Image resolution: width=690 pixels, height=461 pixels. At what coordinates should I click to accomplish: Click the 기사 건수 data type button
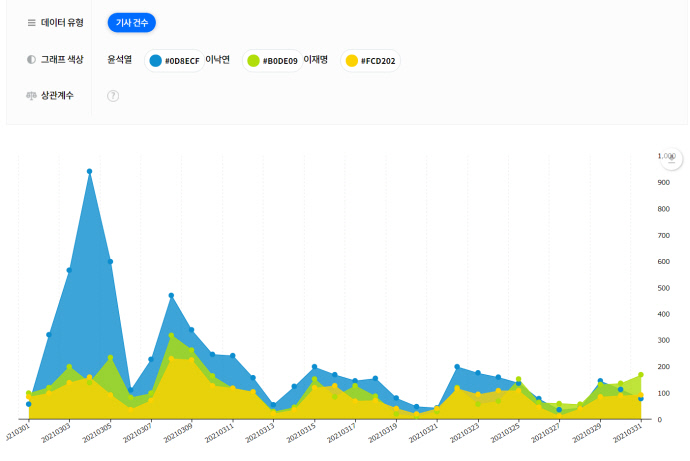(x=131, y=22)
